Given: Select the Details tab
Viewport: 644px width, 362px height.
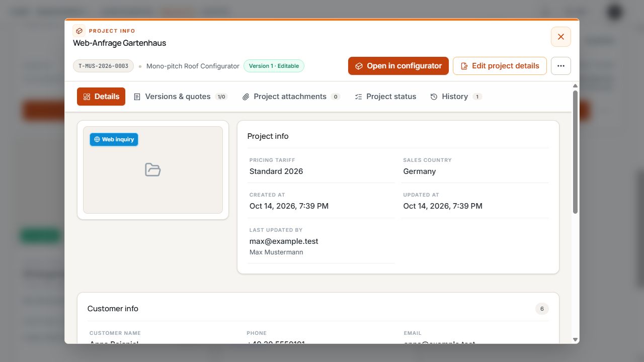Looking at the screenshot, I should pos(101,97).
